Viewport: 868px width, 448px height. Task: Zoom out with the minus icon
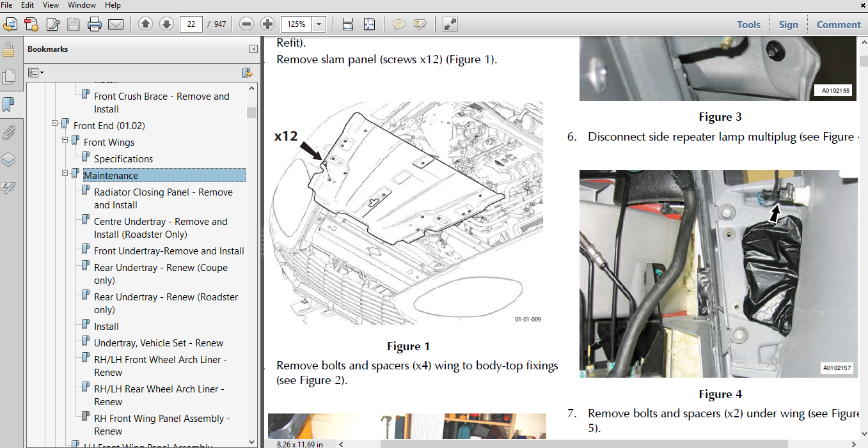246,24
